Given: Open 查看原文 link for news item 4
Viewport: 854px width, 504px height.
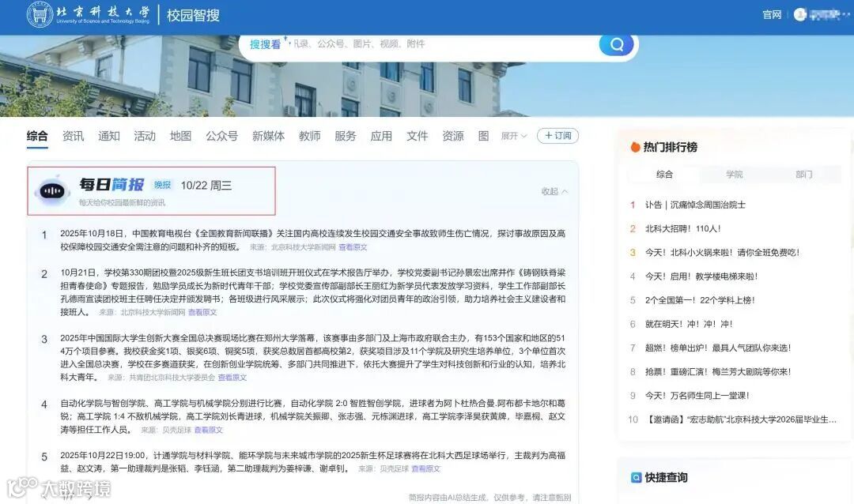Looking at the screenshot, I should [x=209, y=430].
